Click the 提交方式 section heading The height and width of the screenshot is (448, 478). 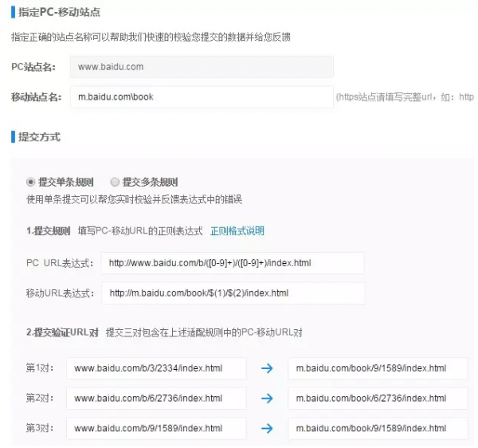pyautogui.click(x=39, y=137)
